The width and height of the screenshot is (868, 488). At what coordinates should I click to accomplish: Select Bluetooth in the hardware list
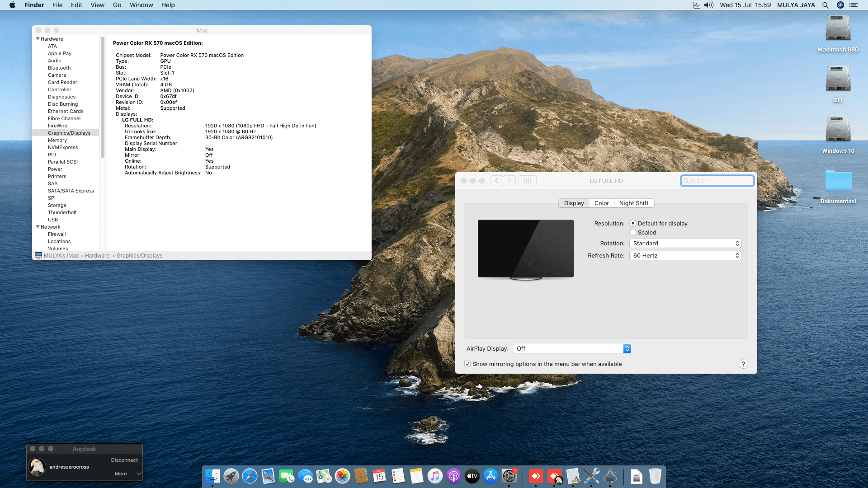59,68
